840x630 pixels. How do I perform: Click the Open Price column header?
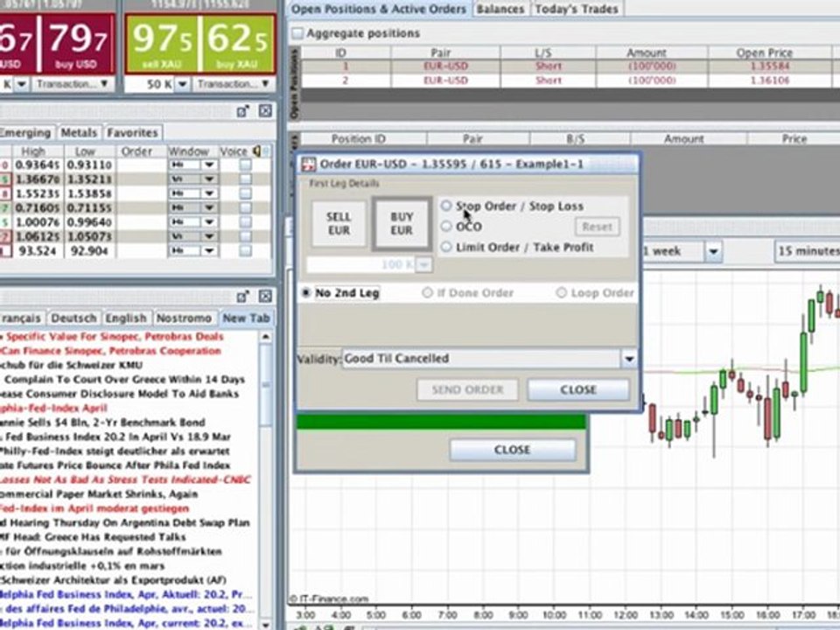pos(765,52)
